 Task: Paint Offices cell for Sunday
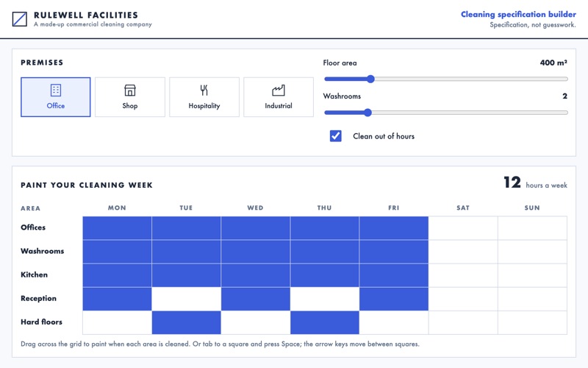[x=532, y=228]
